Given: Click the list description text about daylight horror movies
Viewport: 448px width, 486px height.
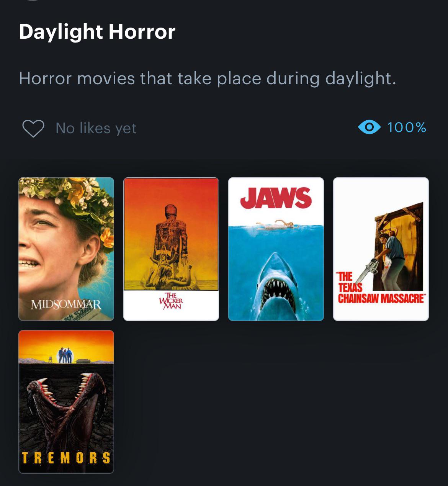Looking at the screenshot, I should [x=207, y=78].
